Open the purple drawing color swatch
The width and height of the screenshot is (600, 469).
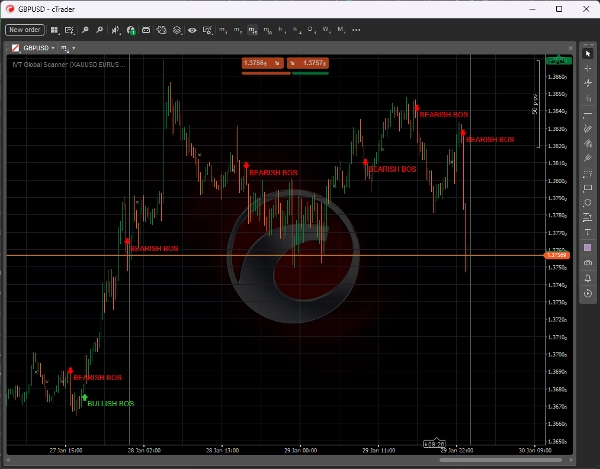click(588, 248)
